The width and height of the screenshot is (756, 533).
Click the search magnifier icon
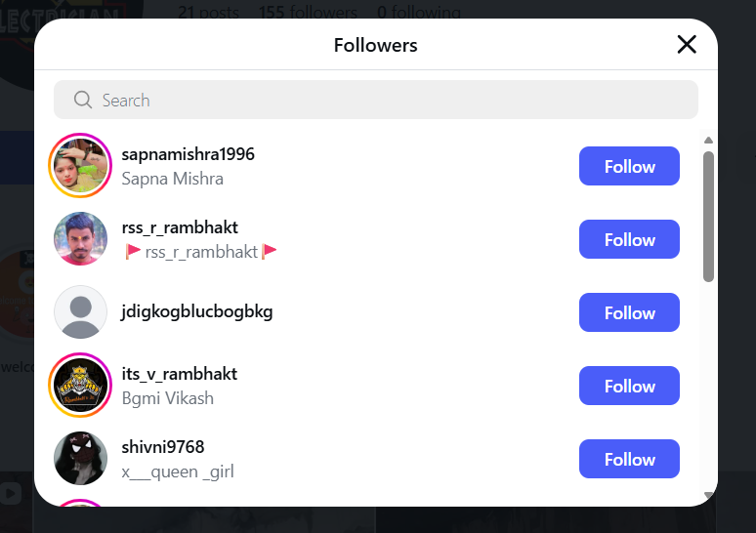[83, 100]
